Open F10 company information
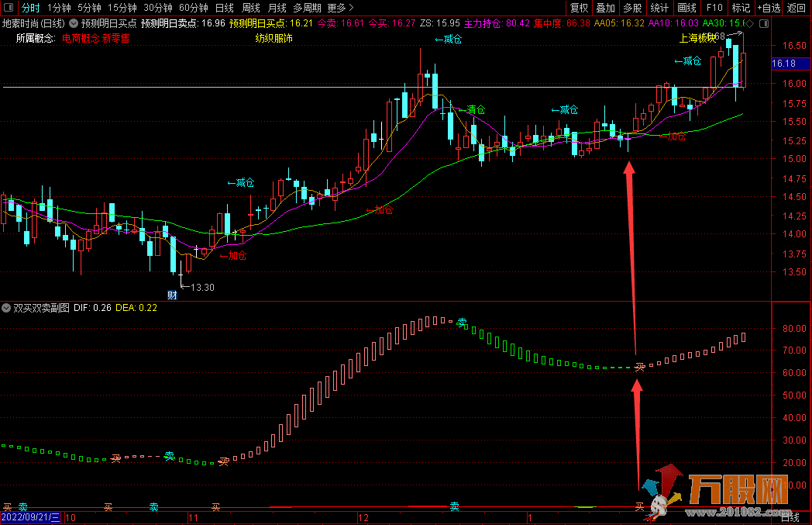The image size is (812, 525). [714, 8]
